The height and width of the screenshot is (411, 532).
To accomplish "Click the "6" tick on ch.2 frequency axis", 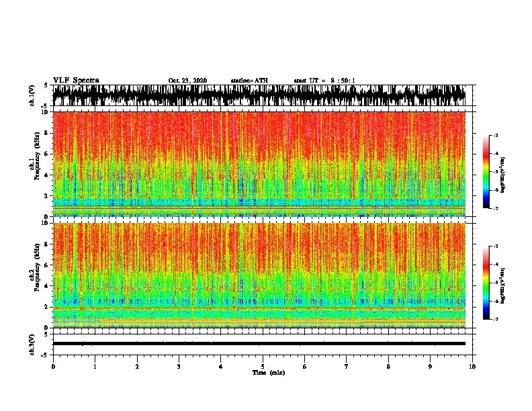I will click(x=48, y=265).
